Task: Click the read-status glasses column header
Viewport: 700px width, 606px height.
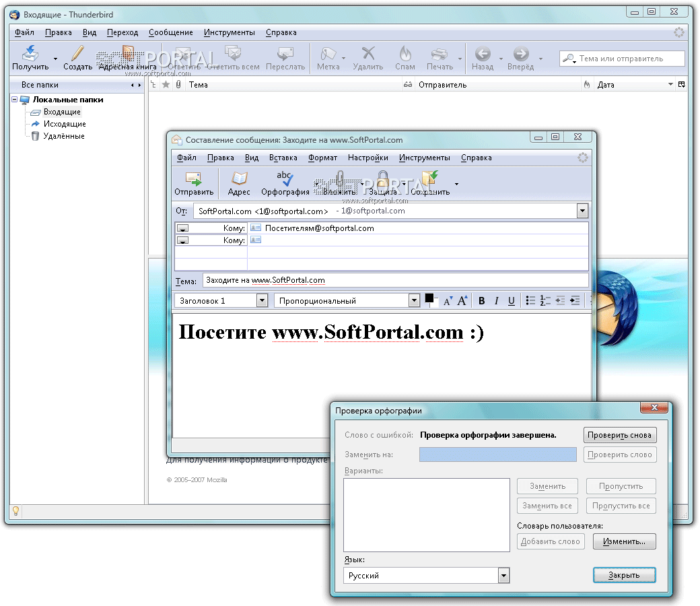Action: (408, 84)
